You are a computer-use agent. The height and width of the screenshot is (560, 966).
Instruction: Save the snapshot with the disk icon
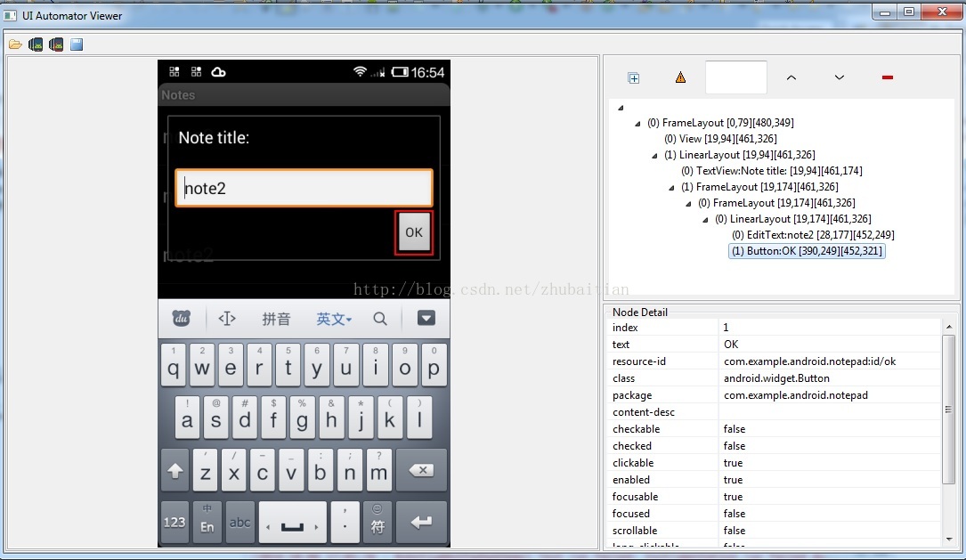pyautogui.click(x=77, y=45)
